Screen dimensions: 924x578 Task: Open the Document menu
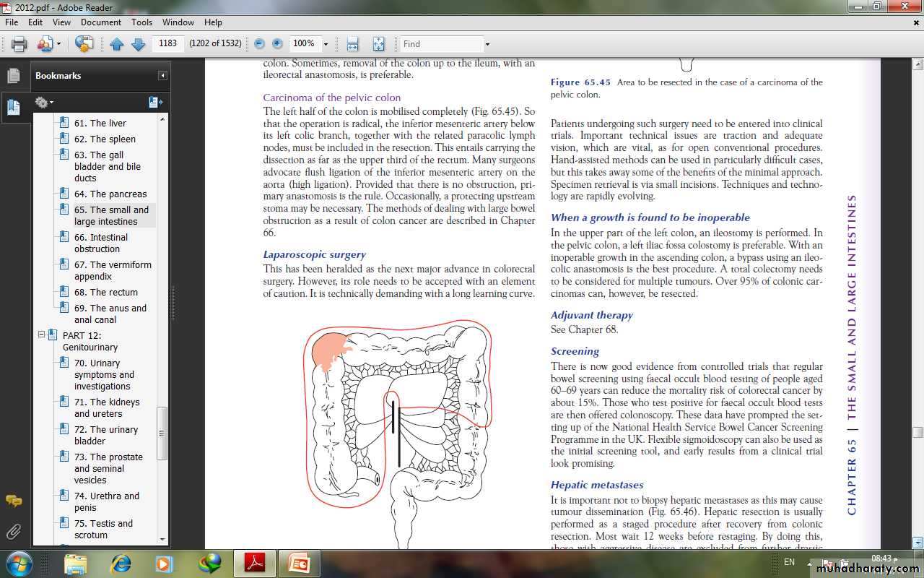click(x=101, y=22)
